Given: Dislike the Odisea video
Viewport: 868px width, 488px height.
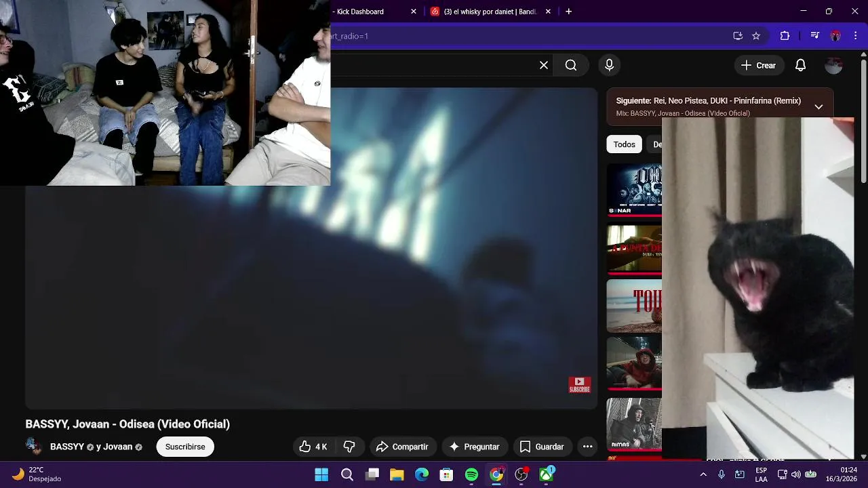Looking at the screenshot, I should [349, 447].
